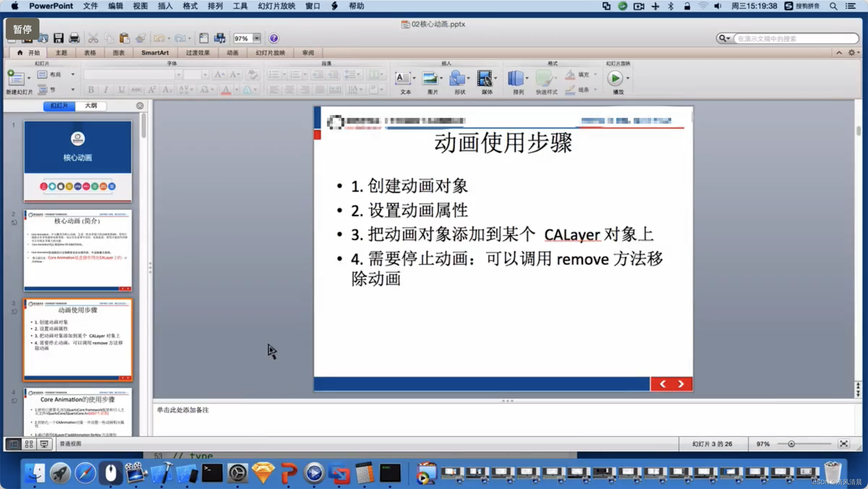
Task: Click the purple Help question mark icon
Action: pos(274,38)
